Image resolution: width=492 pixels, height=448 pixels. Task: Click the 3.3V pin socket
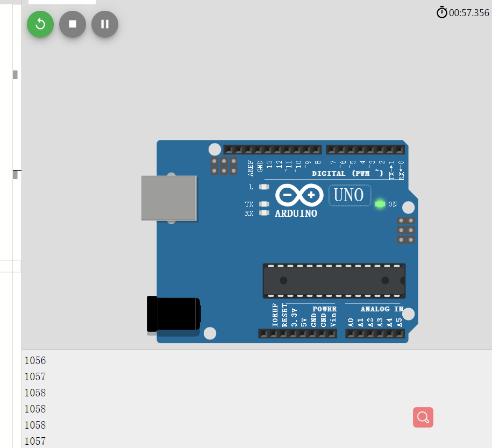(293, 333)
